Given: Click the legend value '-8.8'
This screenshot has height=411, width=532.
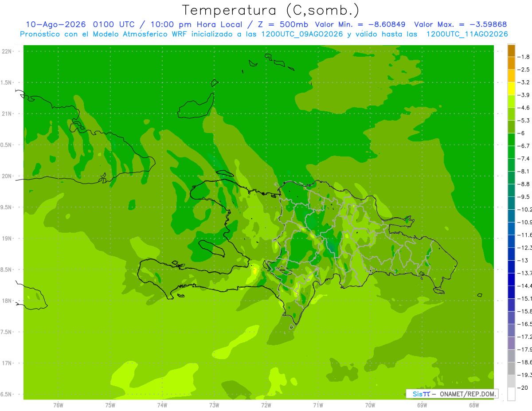Looking at the screenshot, I should [524, 184].
